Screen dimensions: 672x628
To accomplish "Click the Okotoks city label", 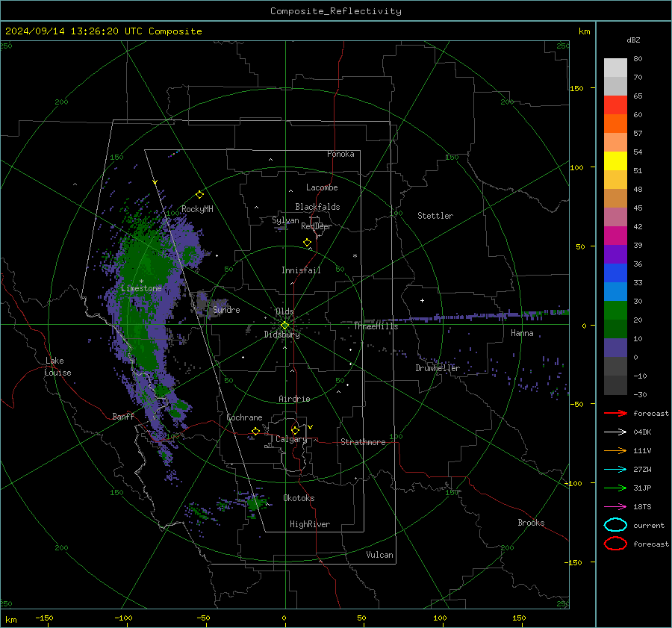I will [299, 498].
